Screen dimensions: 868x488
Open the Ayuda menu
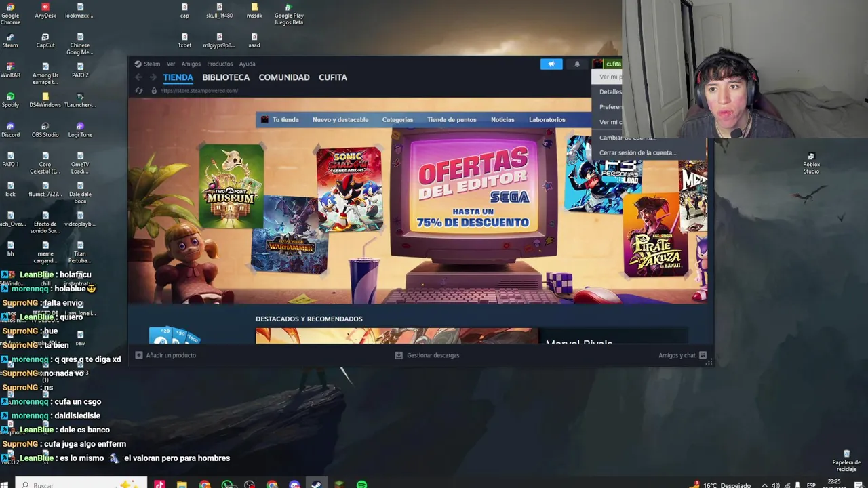tap(247, 64)
